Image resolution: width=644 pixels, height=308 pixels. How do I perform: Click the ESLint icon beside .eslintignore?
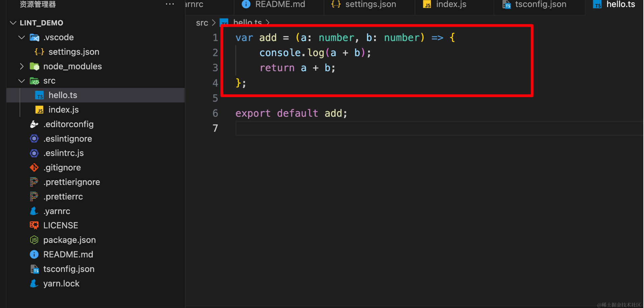point(34,139)
